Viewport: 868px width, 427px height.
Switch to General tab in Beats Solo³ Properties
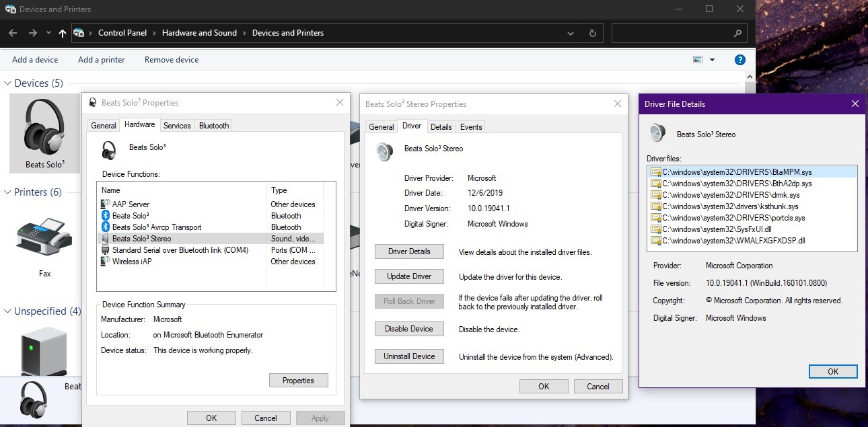[104, 126]
